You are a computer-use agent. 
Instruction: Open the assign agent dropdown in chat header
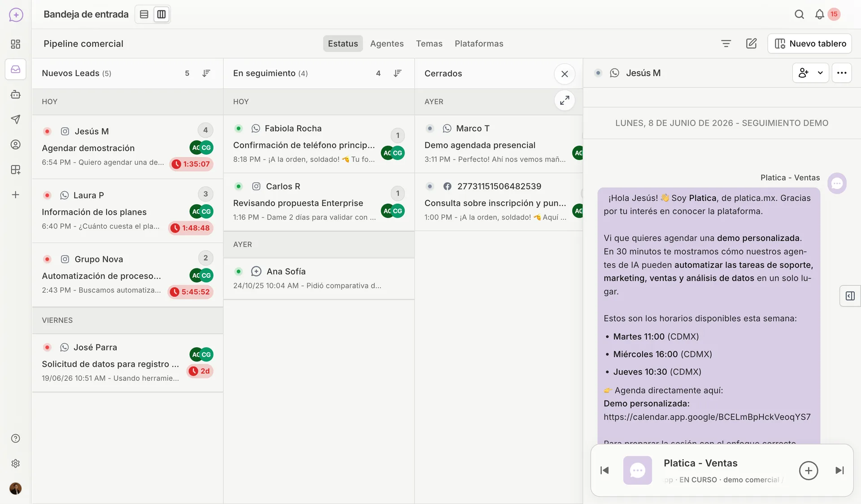(x=810, y=73)
